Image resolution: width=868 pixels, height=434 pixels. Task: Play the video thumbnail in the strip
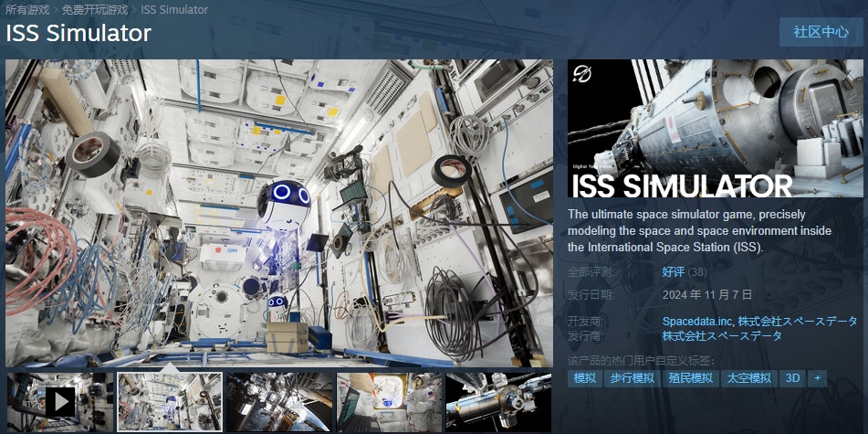coord(60,402)
